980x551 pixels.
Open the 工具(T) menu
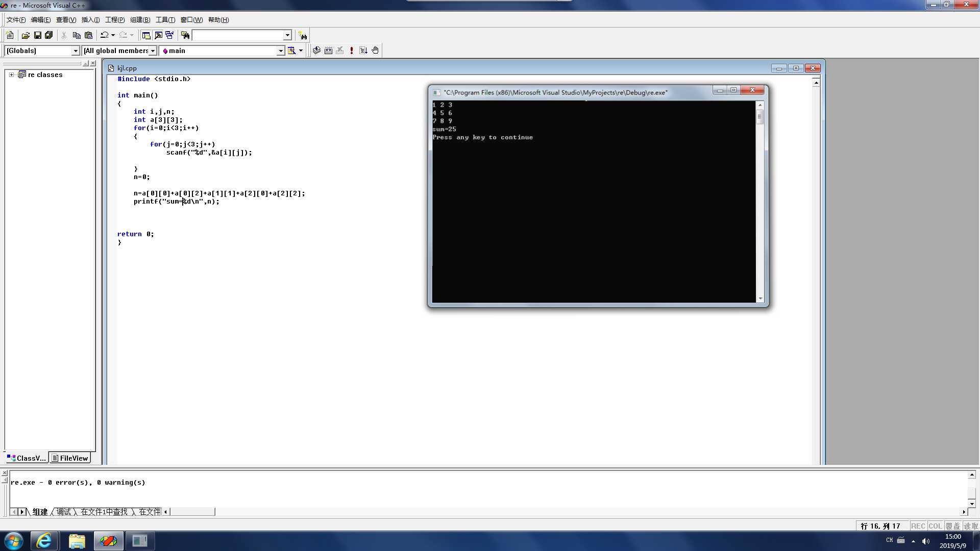point(165,20)
